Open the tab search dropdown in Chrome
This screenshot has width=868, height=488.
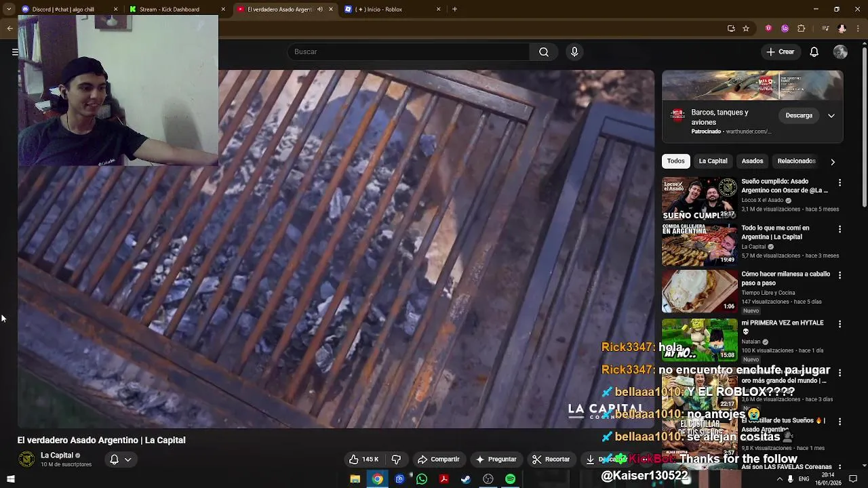click(x=9, y=9)
